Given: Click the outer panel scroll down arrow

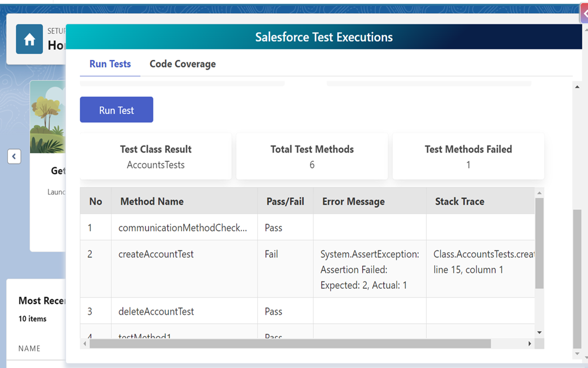Looking at the screenshot, I should tap(577, 354).
